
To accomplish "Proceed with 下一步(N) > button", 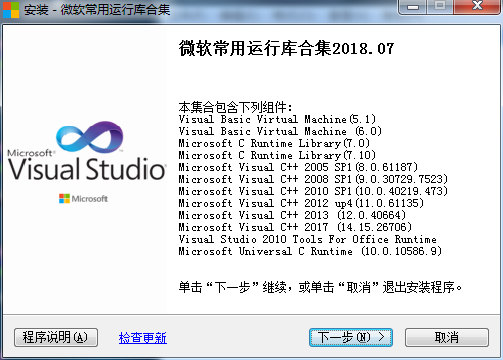I will [351, 337].
